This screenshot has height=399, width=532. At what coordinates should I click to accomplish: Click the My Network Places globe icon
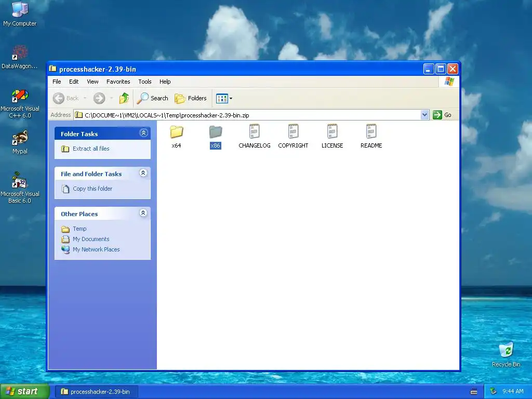coord(65,250)
